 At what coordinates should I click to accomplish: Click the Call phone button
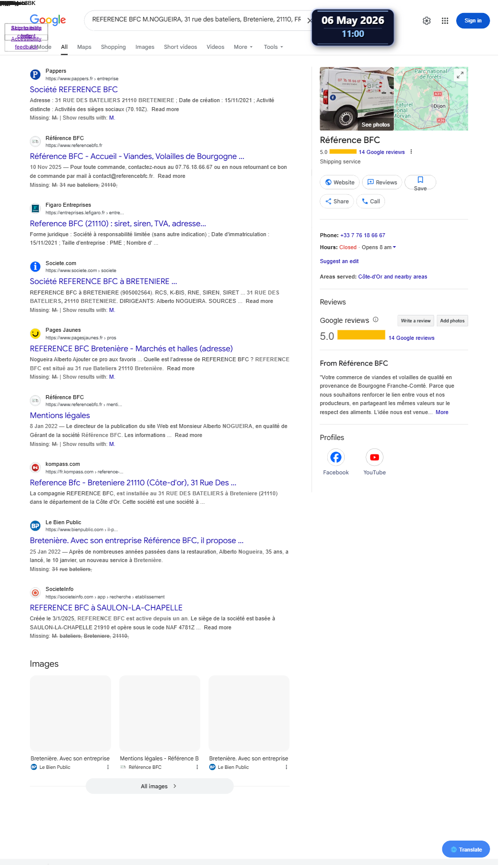point(371,201)
